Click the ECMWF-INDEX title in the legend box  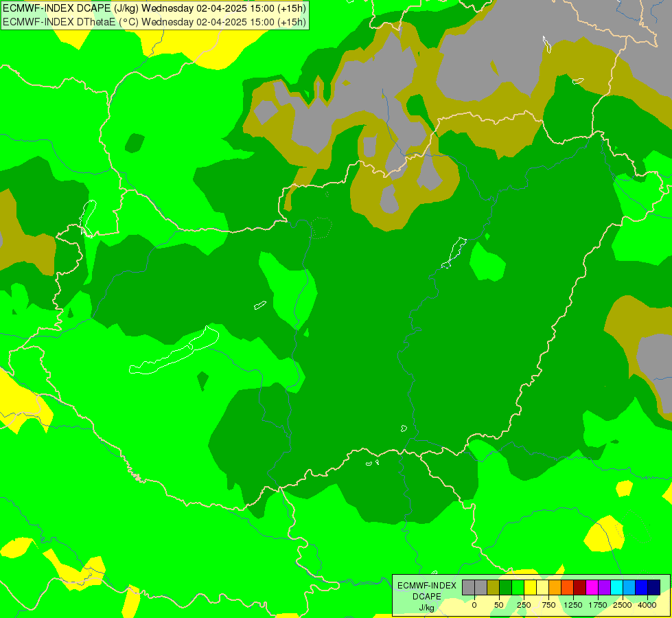click(427, 586)
